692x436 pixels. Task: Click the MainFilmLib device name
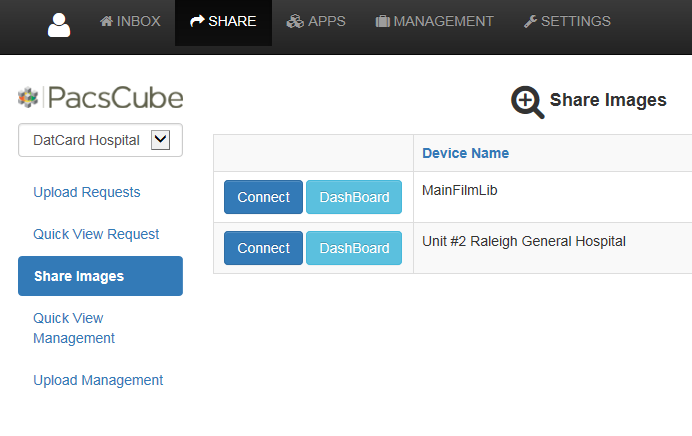459,190
